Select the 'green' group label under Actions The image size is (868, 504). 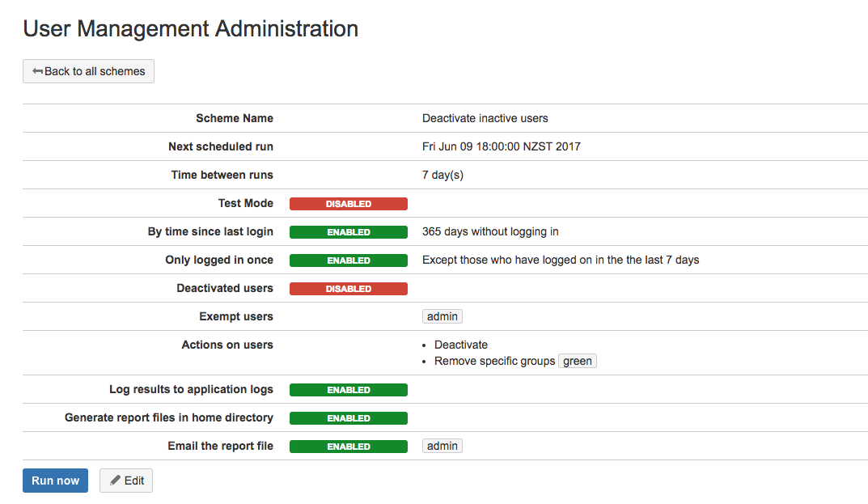click(577, 360)
